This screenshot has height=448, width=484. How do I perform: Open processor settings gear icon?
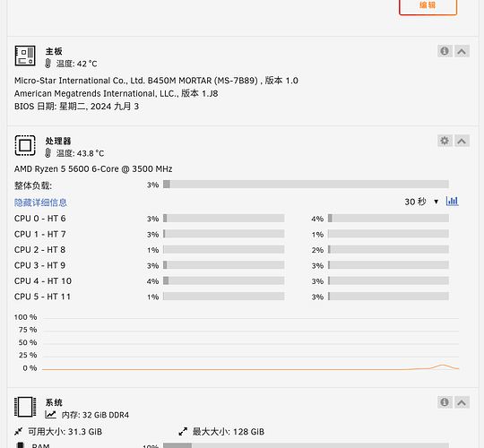[445, 141]
